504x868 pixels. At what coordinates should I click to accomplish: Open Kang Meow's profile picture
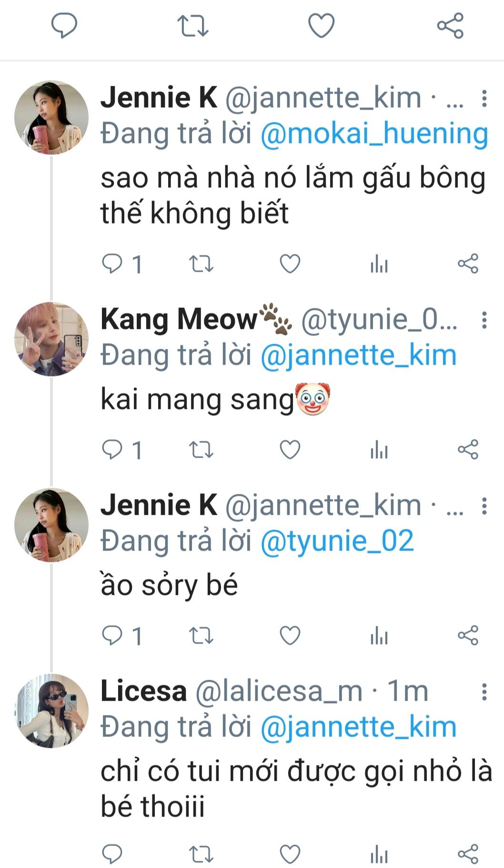coord(51,339)
